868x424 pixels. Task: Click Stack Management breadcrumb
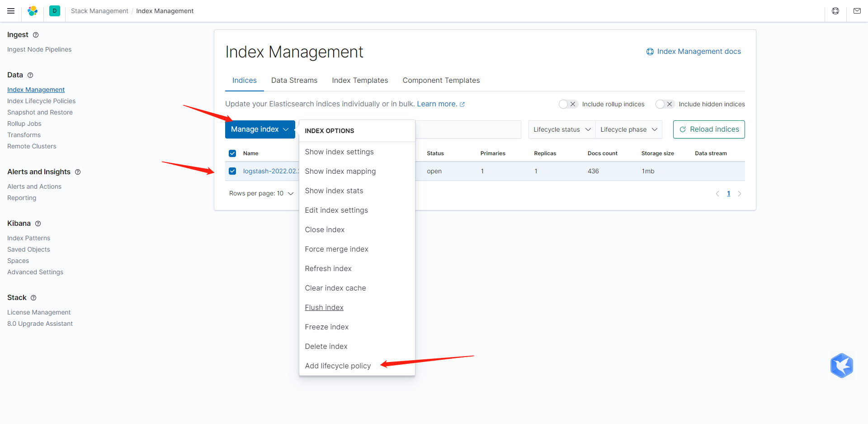(99, 11)
